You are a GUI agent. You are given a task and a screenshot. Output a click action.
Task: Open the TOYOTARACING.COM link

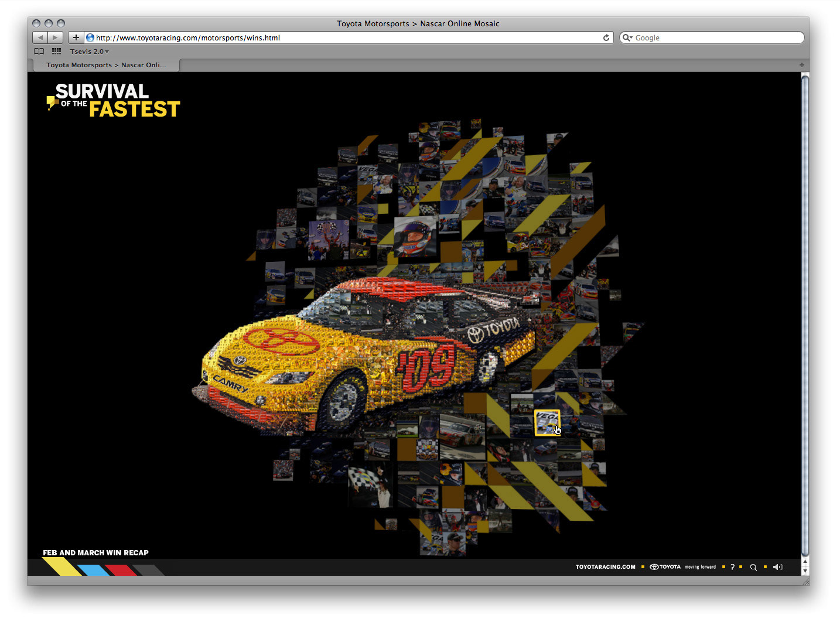pos(605,567)
